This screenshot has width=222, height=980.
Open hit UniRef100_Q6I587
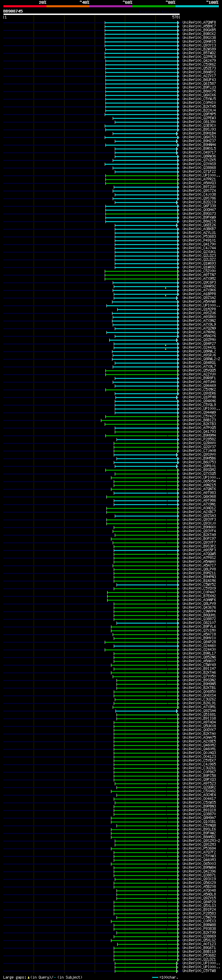pyautogui.click(x=199, y=84)
